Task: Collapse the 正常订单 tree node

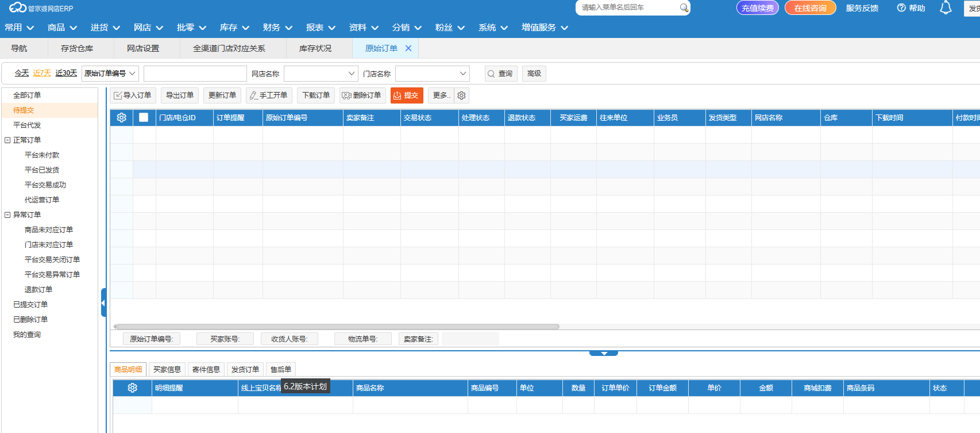Action: tap(7, 140)
